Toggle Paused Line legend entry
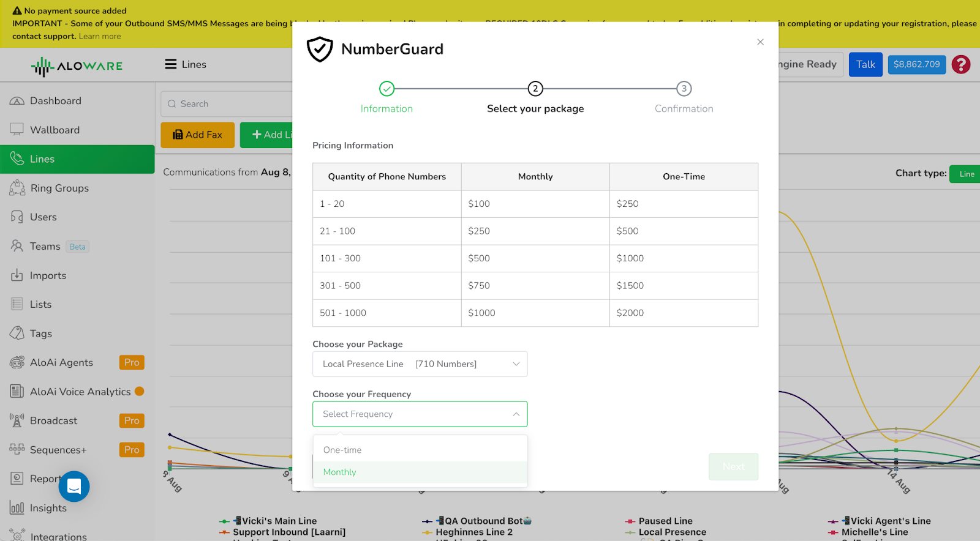The width and height of the screenshot is (980, 541). coord(658,521)
